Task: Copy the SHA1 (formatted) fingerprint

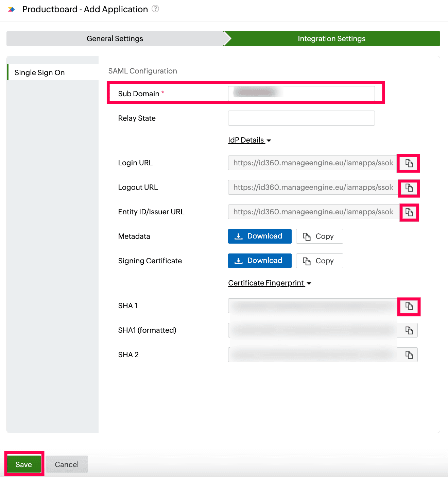Action: click(409, 330)
